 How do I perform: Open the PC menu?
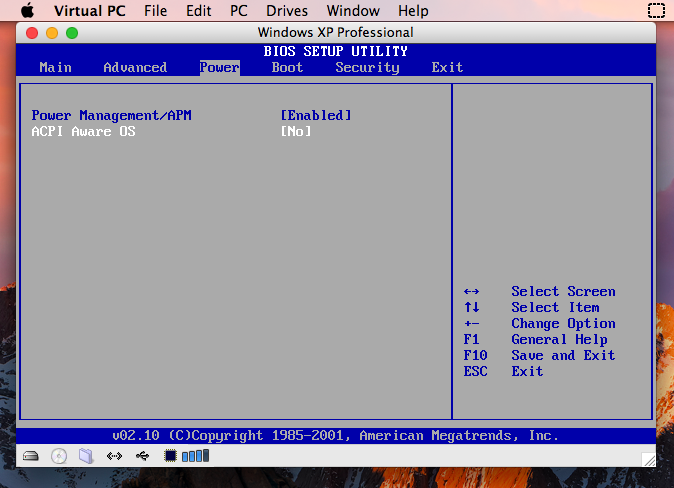pyautogui.click(x=239, y=10)
